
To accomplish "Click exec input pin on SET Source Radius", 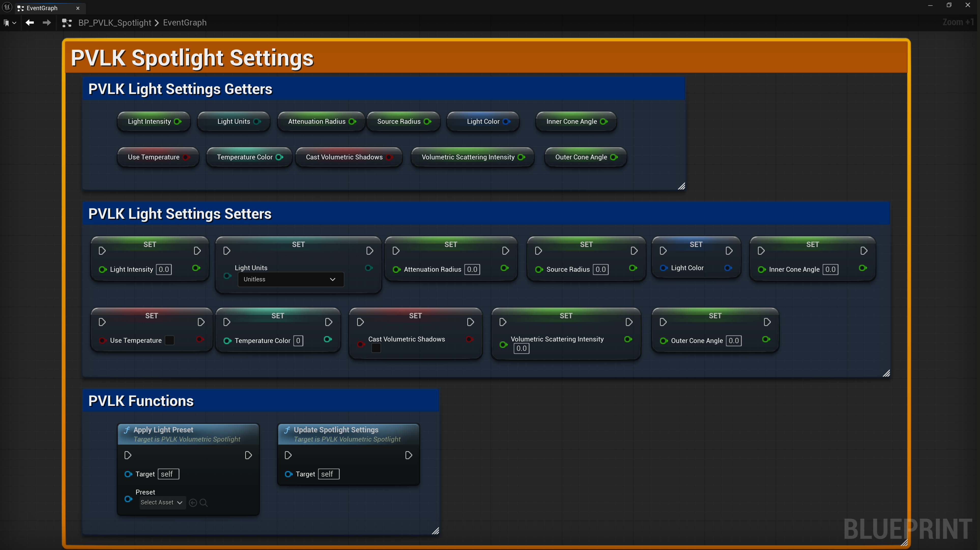I will 538,251.
